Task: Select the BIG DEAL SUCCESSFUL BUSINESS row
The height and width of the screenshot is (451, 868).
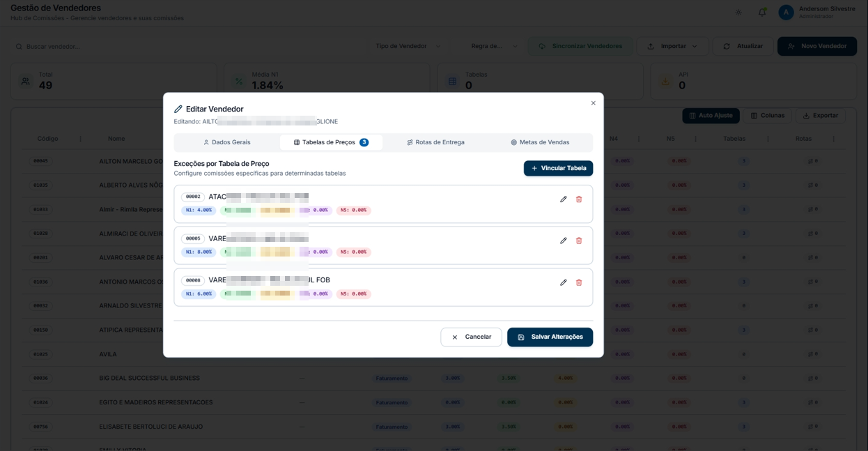Action: click(433, 379)
